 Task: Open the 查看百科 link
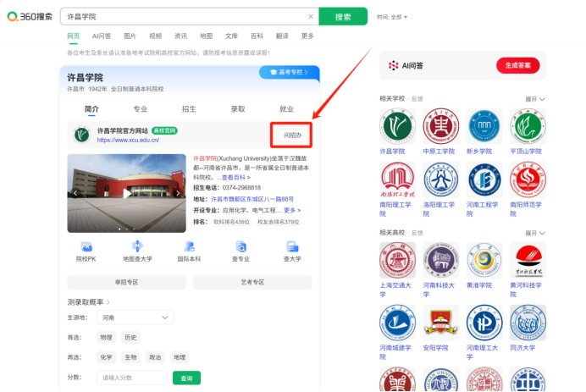235,178
